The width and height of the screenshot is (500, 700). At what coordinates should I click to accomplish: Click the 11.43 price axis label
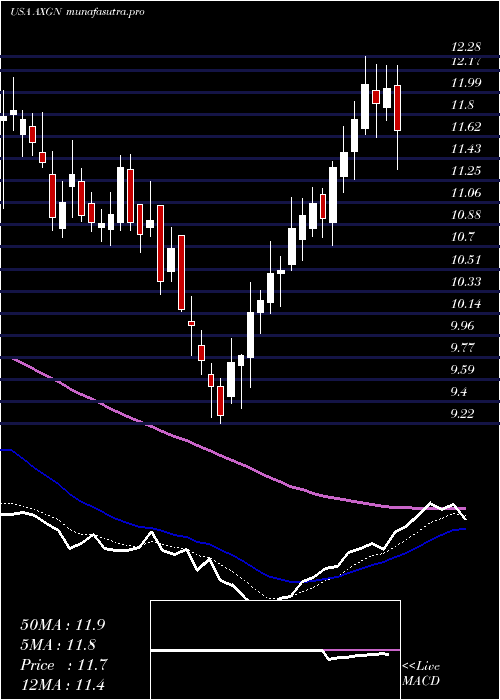(x=466, y=149)
